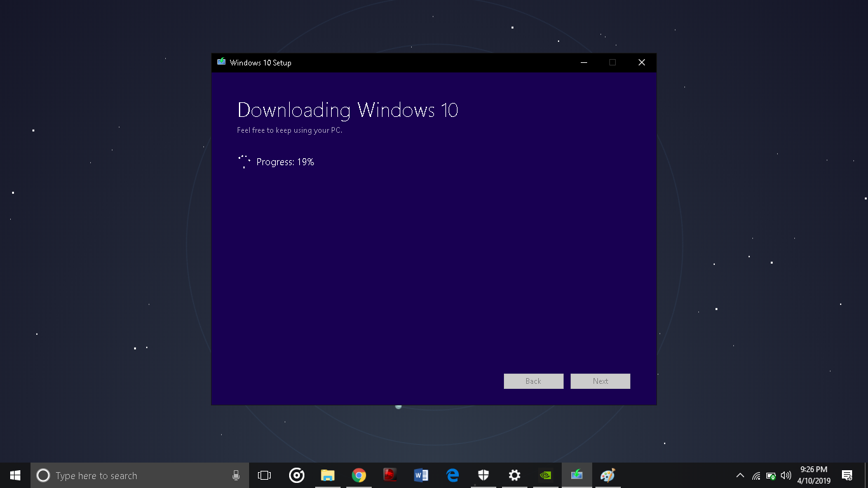Open Microsoft Word from the taskbar

421,475
